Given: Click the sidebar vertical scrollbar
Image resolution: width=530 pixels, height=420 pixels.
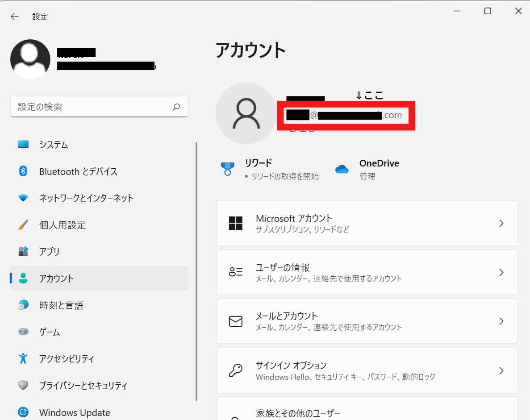Looking at the screenshot, I should 196,271.
